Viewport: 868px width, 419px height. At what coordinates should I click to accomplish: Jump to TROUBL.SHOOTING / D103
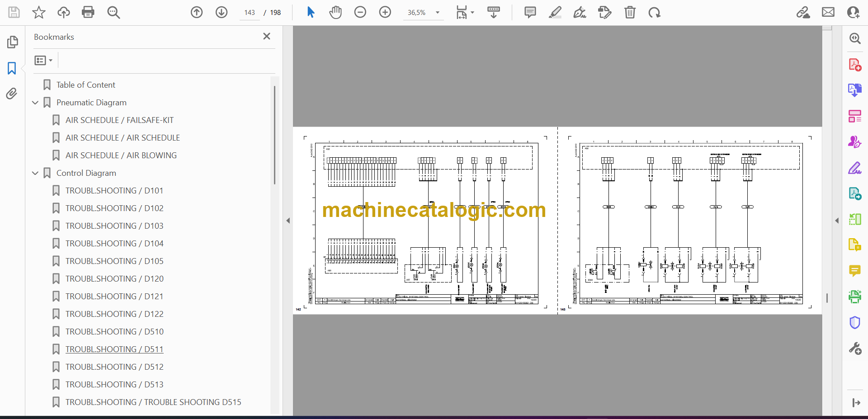point(114,226)
